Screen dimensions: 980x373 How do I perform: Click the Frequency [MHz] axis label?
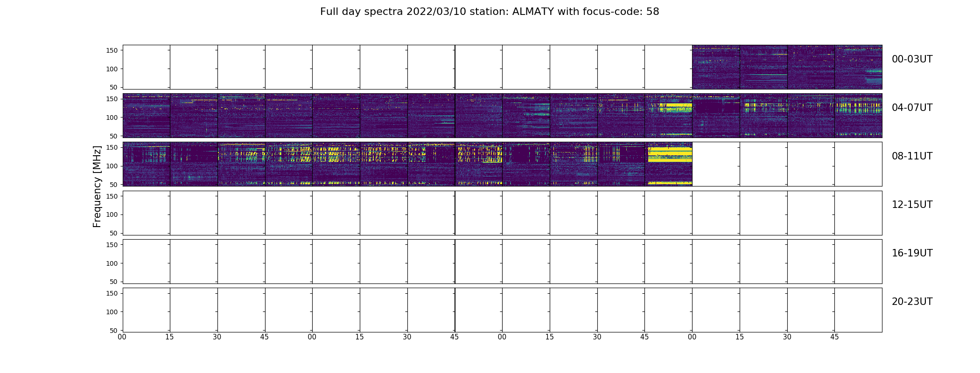(x=97, y=186)
